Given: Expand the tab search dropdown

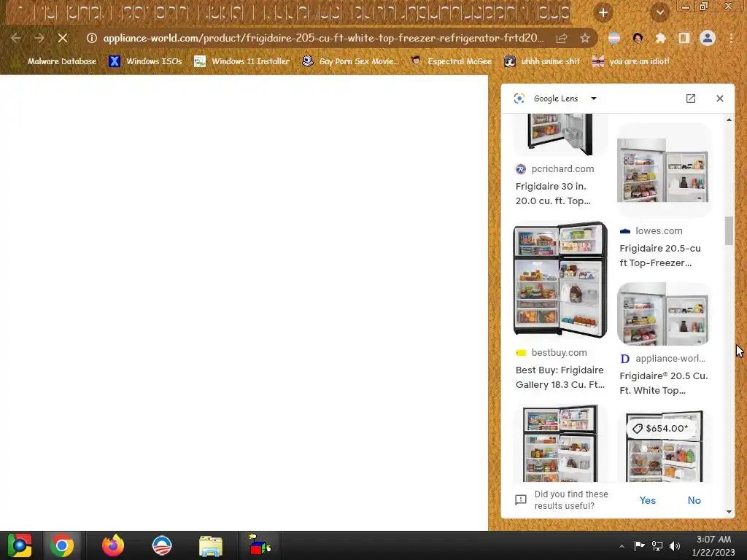Looking at the screenshot, I should (659, 13).
